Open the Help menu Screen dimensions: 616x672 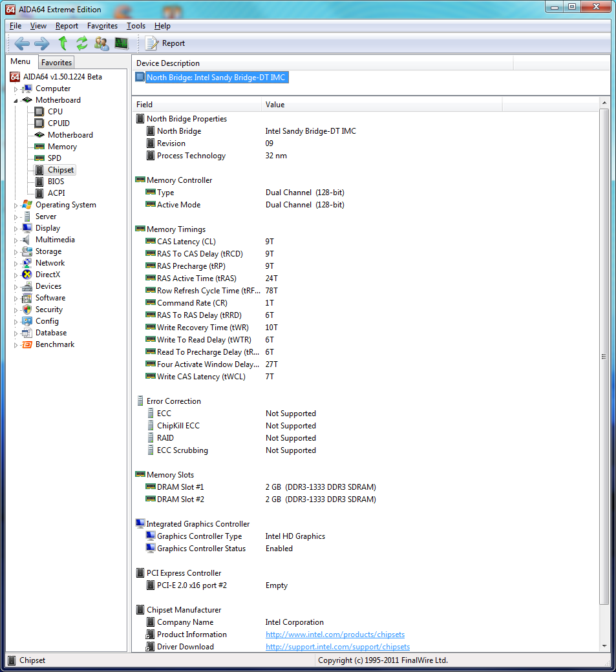pos(162,26)
